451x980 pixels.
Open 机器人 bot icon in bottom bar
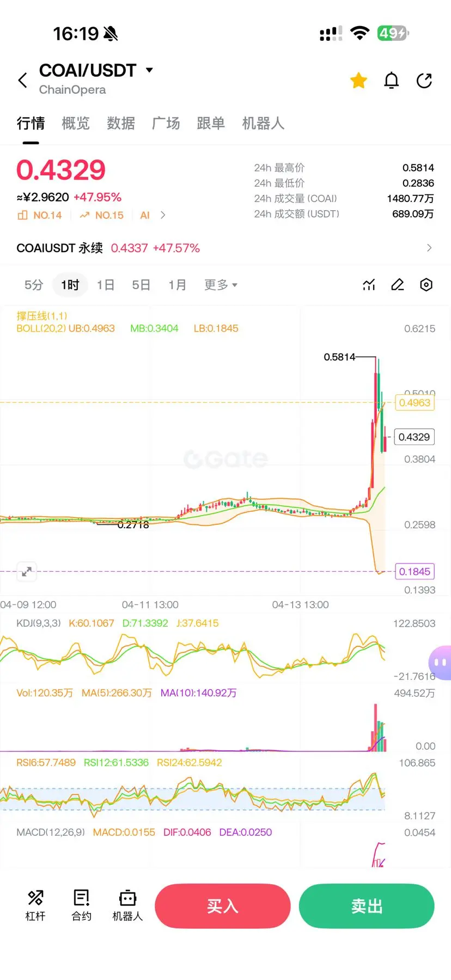click(127, 905)
